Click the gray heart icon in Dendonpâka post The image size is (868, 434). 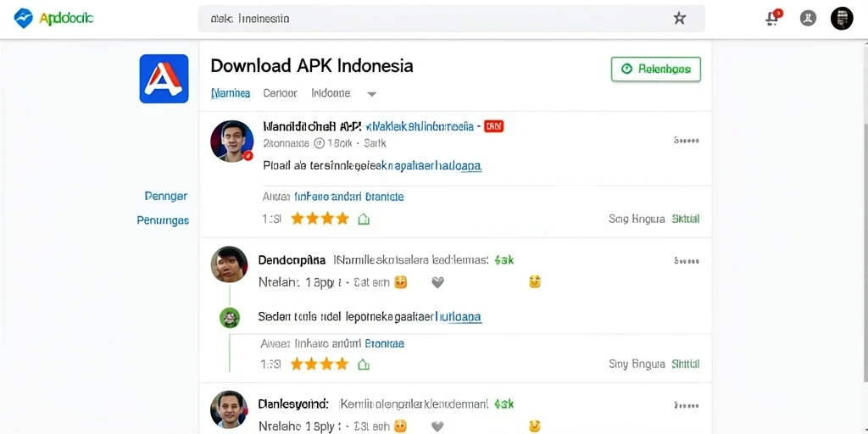(438, 283)
